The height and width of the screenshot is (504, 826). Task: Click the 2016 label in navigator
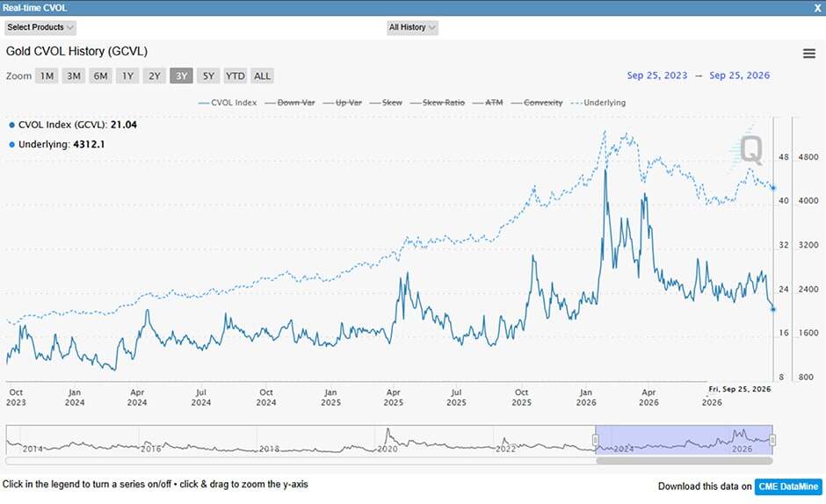[150, 449]
